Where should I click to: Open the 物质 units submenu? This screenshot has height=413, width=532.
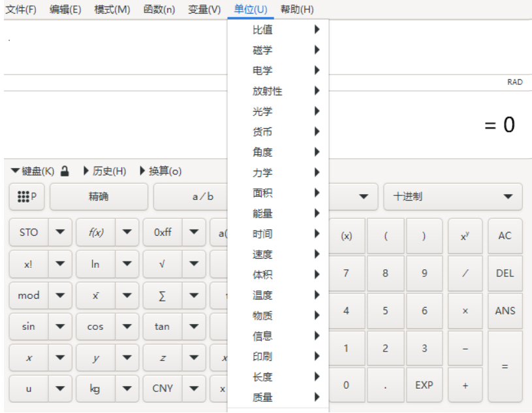click(278, 316)
